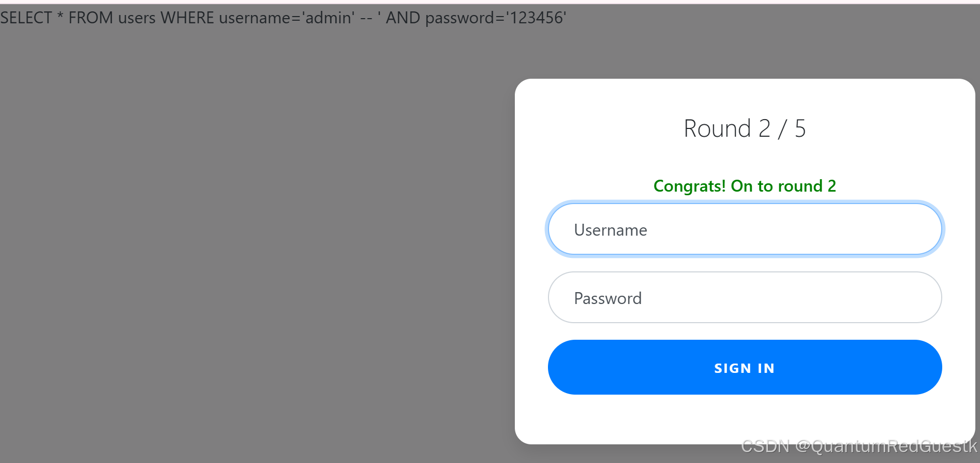
Task: Click the 'Password' placeholder text
Action: (608, 298)
